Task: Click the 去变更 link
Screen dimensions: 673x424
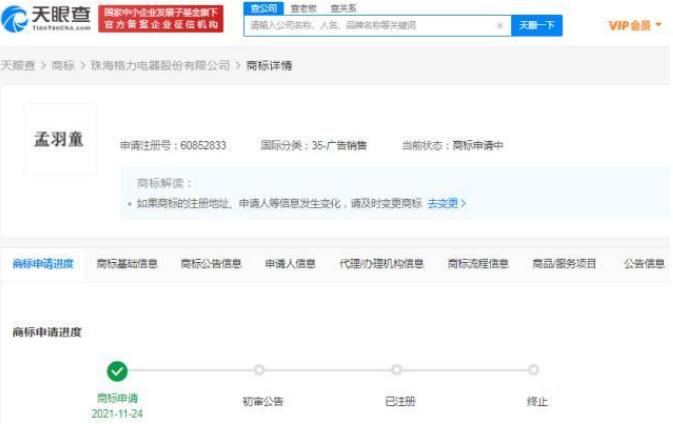Action: 446,203
